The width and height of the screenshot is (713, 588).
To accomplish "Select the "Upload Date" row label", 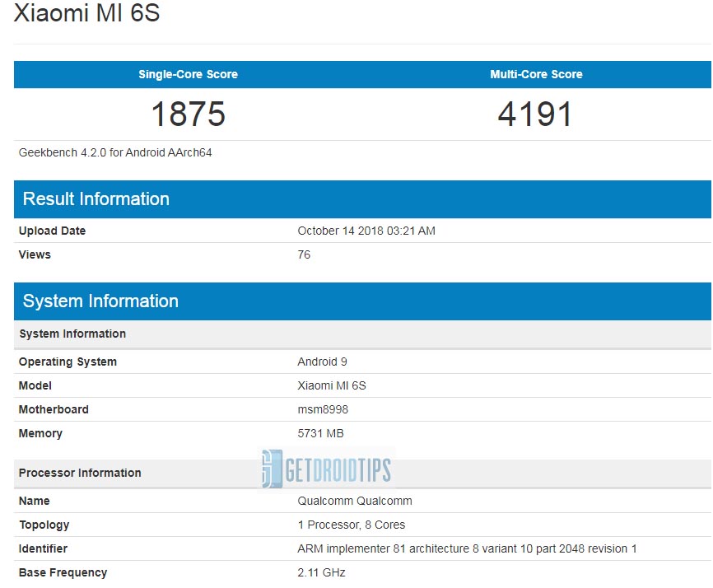I will point(53,231).
